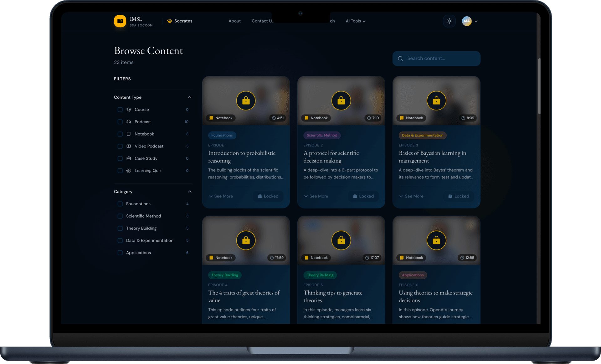Viewport: 601px width, 364px height.
Task: Open the About page
Action: click(x=234, y=21)
